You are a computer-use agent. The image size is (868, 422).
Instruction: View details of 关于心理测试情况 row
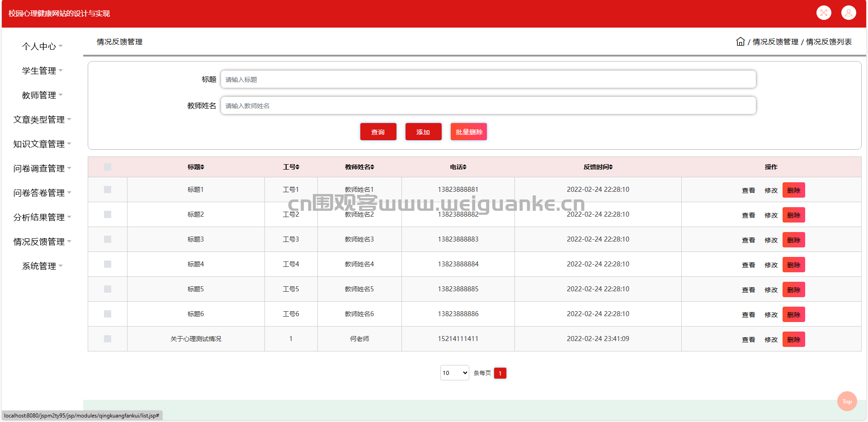point(749,340)
